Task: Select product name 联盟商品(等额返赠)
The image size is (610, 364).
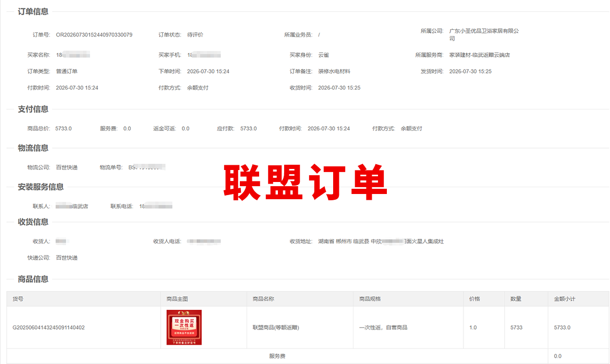Action: (276, 327)
